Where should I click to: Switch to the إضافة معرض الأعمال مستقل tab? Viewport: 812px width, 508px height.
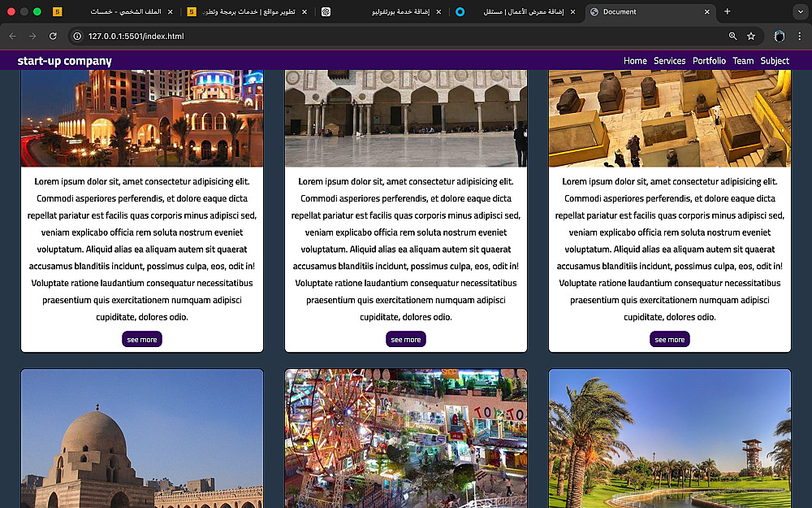pos(516,11)
